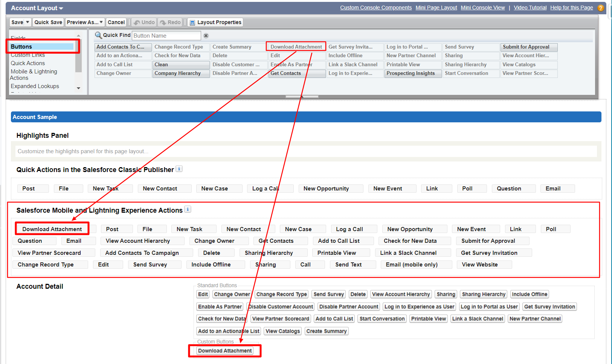The image size is (612, 364).
Task: Click the Cancel button
Action: [116, 23]
